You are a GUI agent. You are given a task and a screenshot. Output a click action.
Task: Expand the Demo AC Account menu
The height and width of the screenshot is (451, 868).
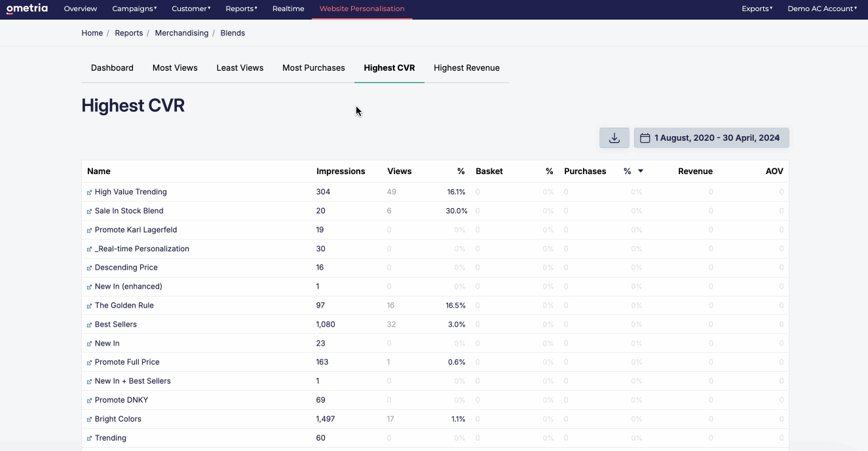pyautogui.click(x=822, y=9)
